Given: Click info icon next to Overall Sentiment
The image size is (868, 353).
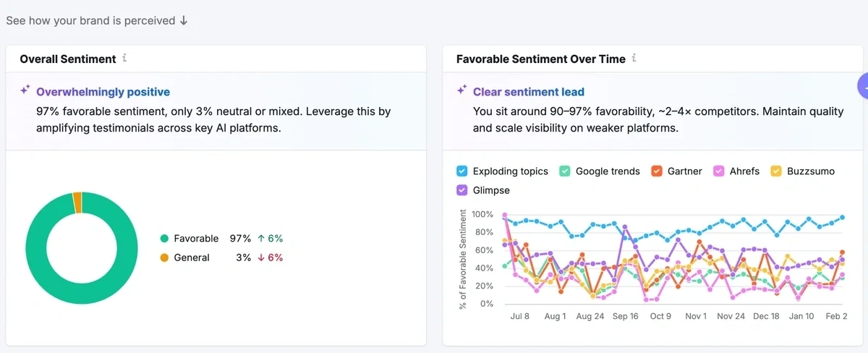Looking at the screenshot, I should pos(124,59).
